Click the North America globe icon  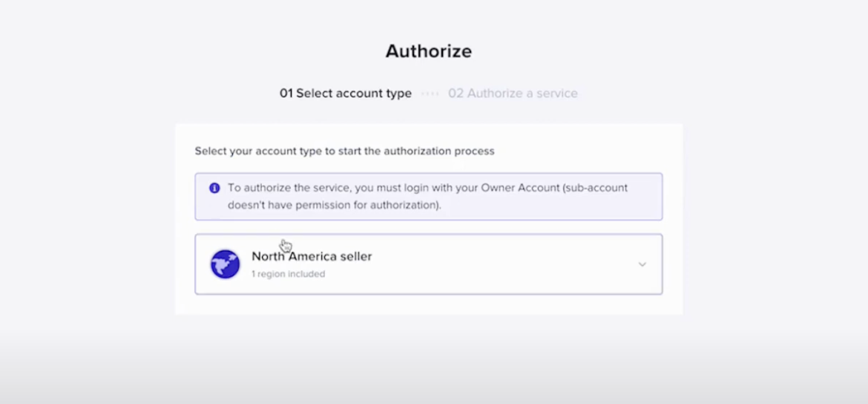point(225,264)
